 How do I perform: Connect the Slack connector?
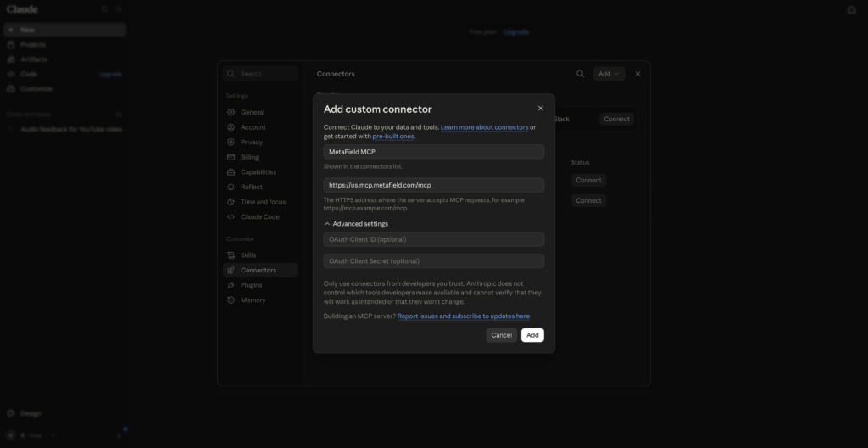(x=616, y=119)
